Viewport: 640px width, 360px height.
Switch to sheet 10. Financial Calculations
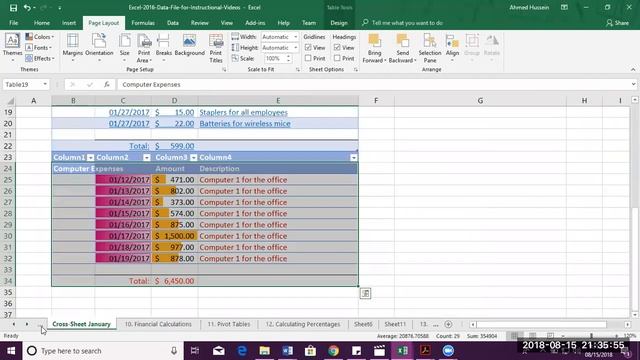(x=158, y=324)
